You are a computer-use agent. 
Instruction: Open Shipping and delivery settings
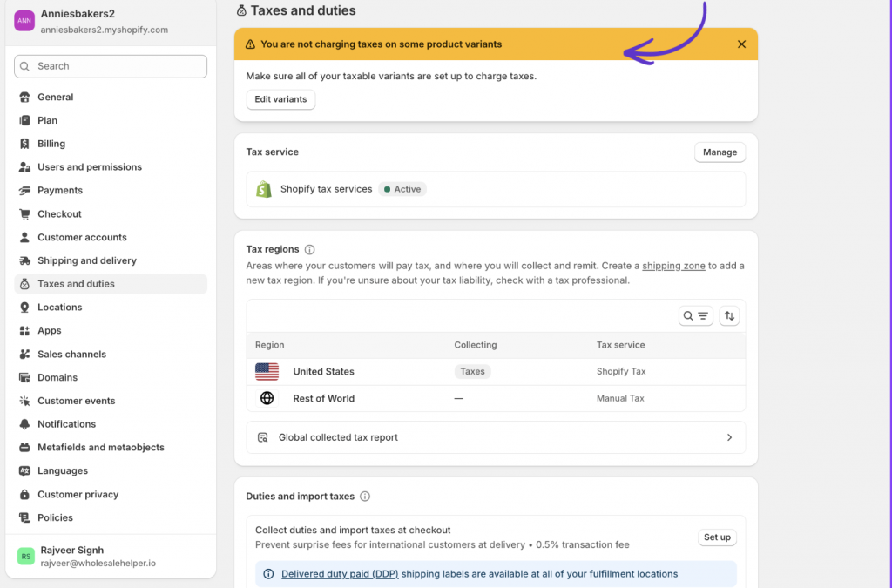tap(111, 261)
